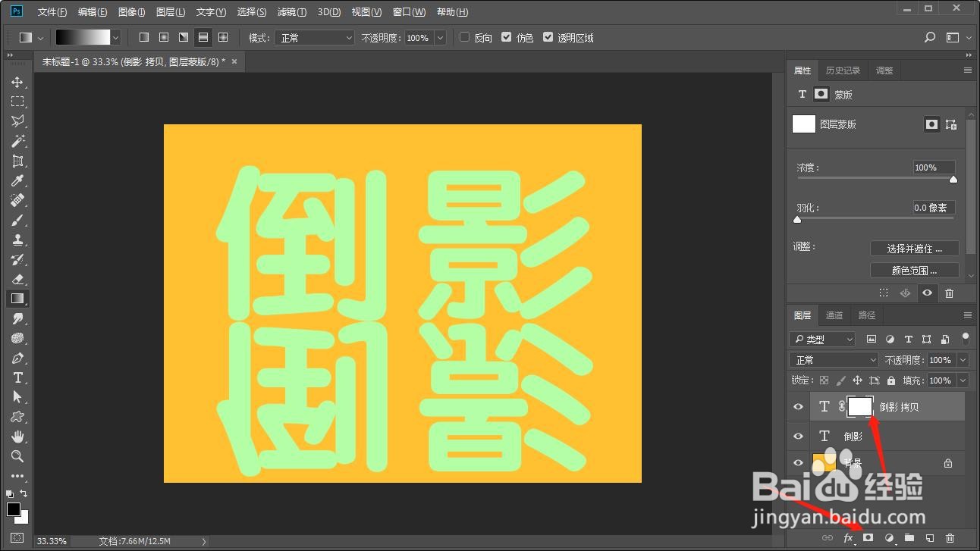Select the Sponge tool
Image resolution: width=980 pixels, height=551 pixels.
pyautogui.click(x=17, y=338)
